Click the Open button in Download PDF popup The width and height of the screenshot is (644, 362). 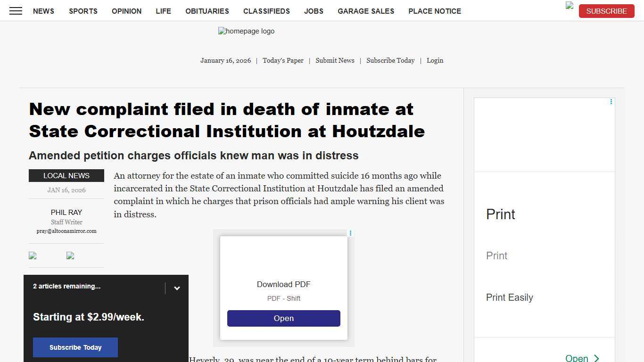tap(283, 318)
